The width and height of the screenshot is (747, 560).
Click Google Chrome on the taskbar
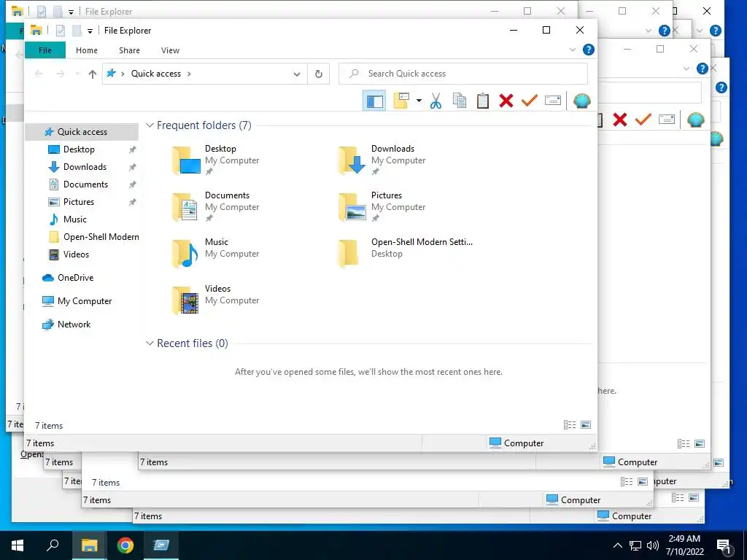click(125, 545)
